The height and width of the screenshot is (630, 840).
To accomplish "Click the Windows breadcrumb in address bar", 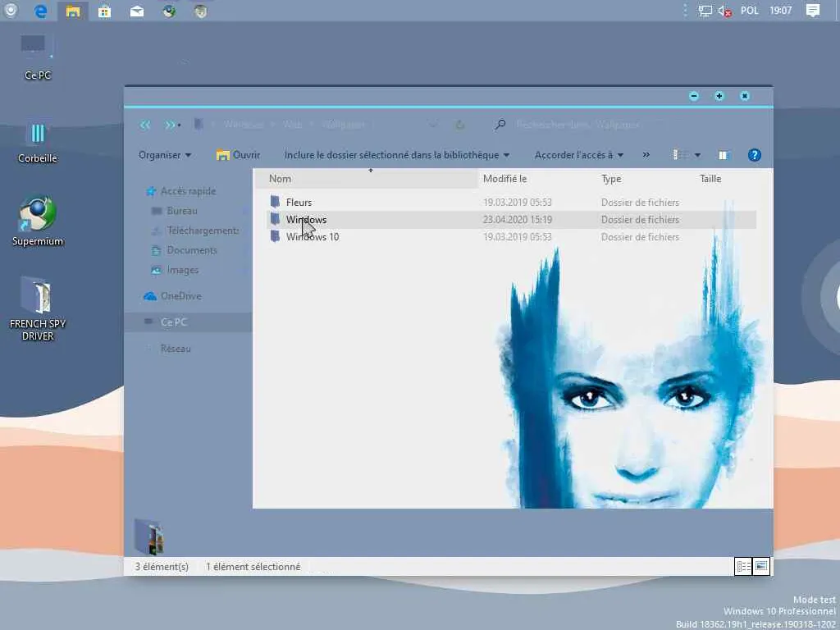I will pyautogui.click(x=243, y=125).
